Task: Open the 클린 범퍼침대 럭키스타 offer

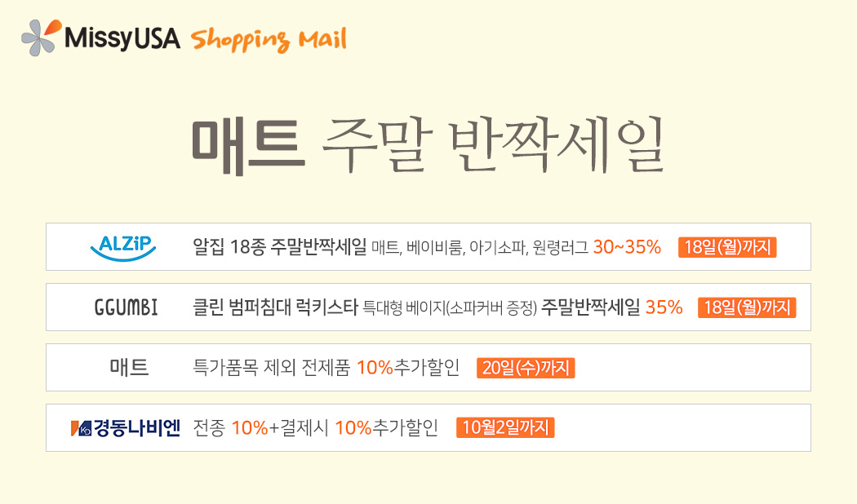Action: click(275, 307)
